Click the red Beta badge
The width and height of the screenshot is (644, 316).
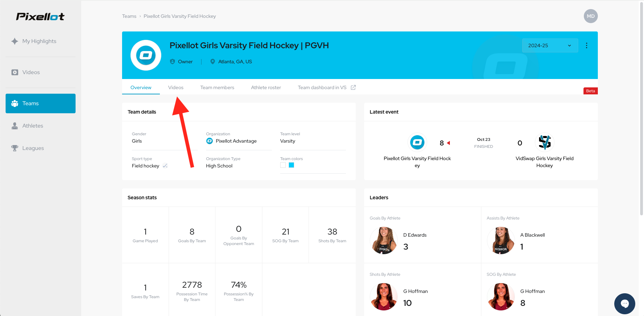(590, 91)
